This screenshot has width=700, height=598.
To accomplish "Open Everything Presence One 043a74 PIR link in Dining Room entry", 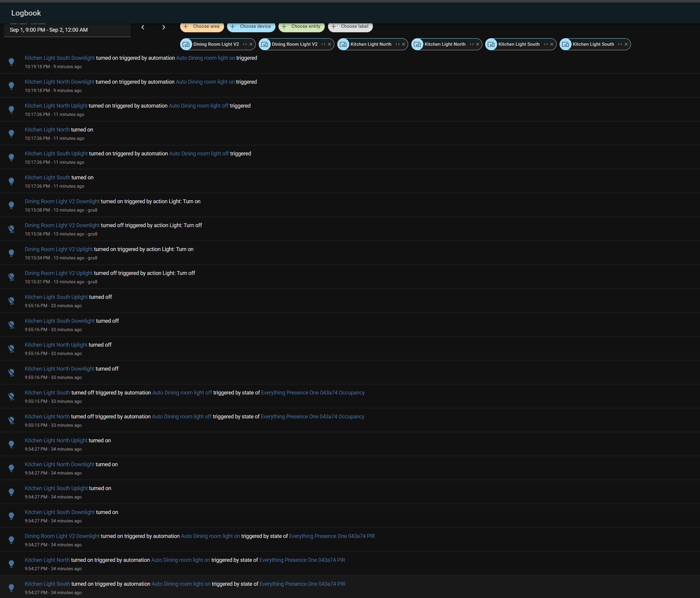I will coord(332,536).
